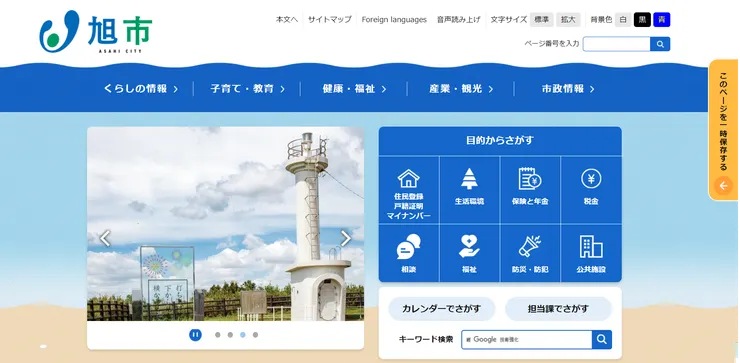Show the previous slide with left arrow

click(105, 238)
